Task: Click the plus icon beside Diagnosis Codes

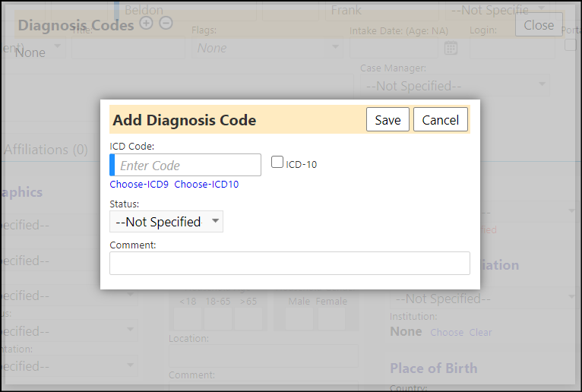Action: click(146, 23)
